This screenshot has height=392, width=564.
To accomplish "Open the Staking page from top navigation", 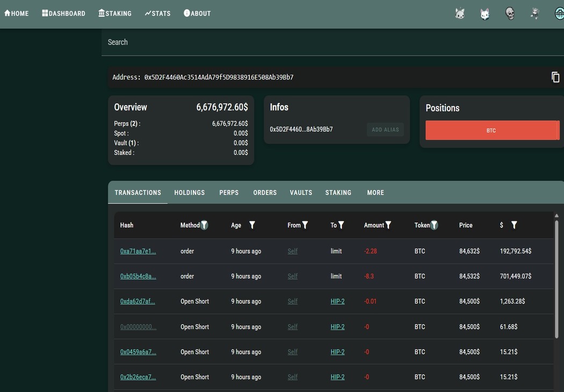I will pyautogui.click(x=115, y=13).
